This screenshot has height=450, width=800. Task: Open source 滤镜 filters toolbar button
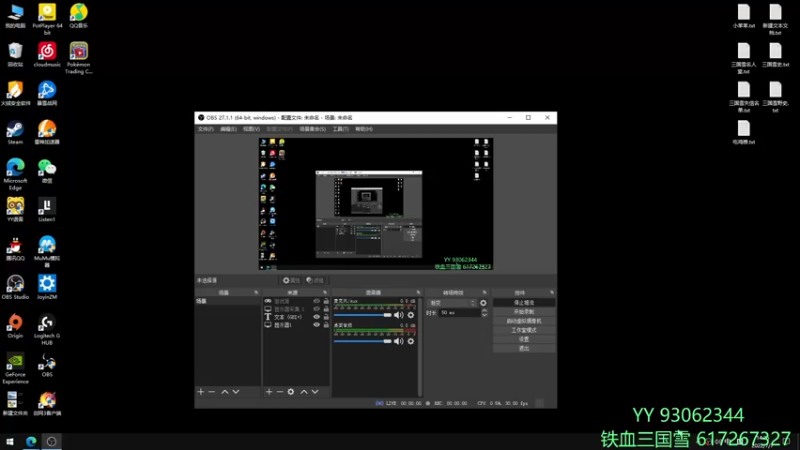click(x=315, y=281)
